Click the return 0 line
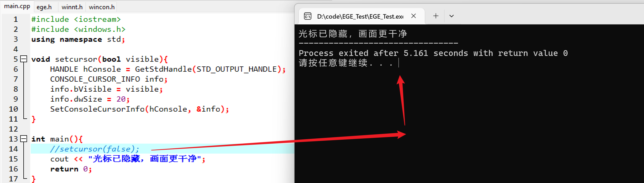The image size is (644, 183). click(x=71, y=169)
